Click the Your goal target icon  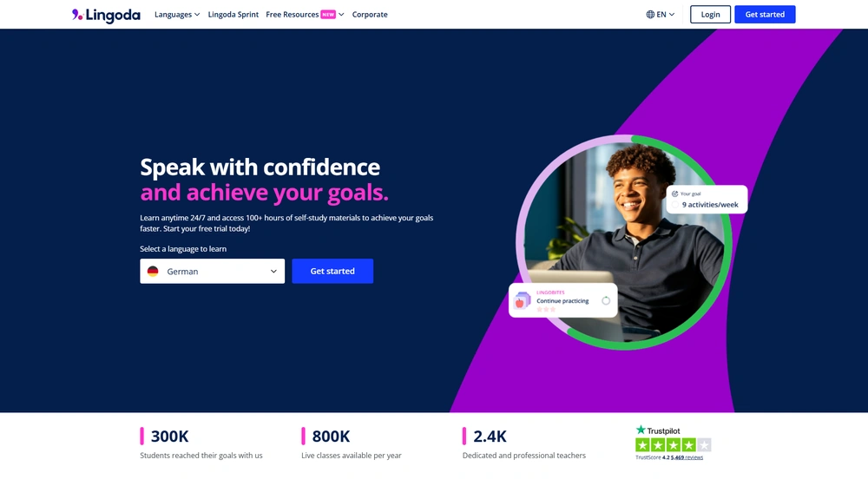tap(674, 194)
